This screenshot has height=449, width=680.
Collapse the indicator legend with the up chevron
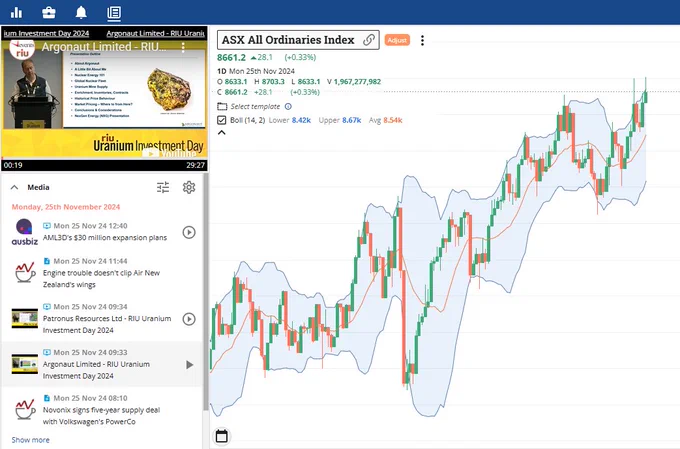222,132
